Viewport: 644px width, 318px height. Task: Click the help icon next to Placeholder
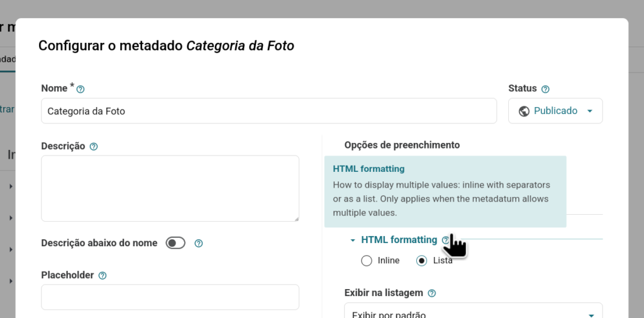[x=103, y=276]
